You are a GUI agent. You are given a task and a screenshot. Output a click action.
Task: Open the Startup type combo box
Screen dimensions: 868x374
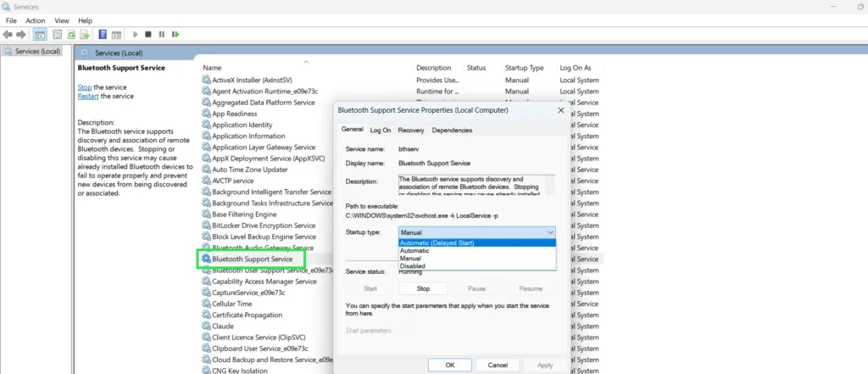[476, 232]
